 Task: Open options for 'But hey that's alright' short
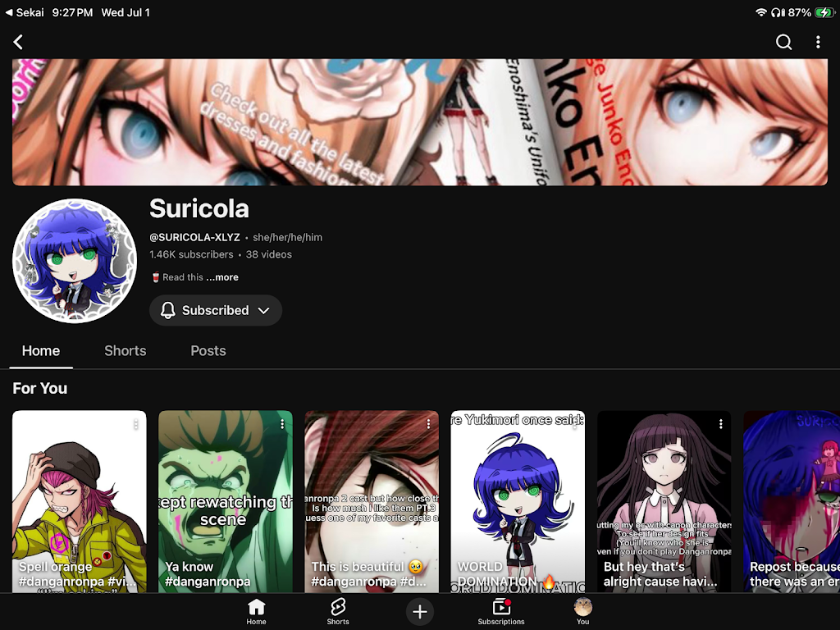(721, 424)
